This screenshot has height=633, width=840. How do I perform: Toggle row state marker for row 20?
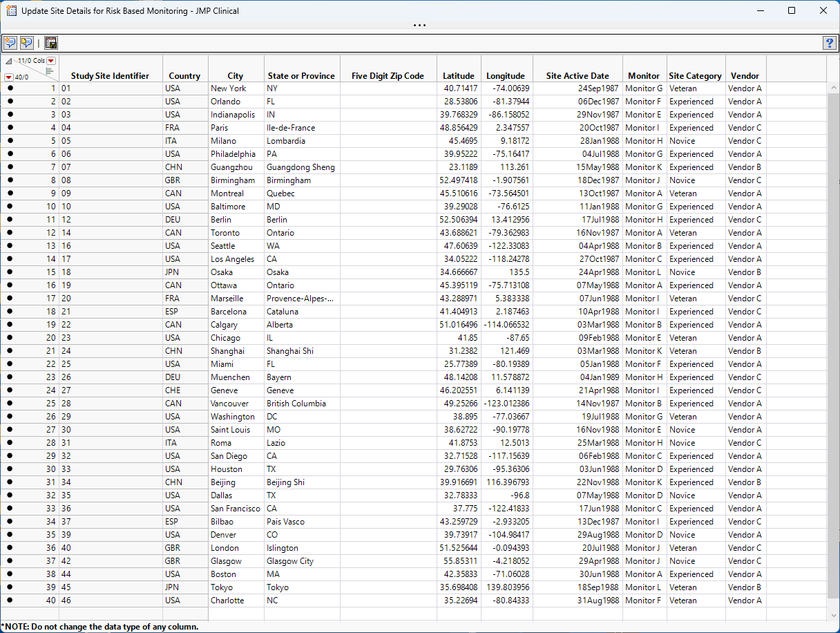[10, 338]
